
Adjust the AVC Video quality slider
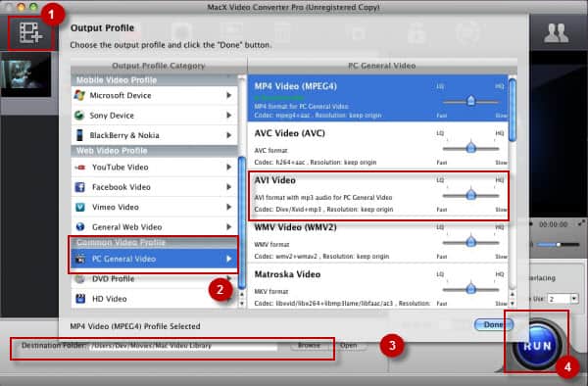coord(471,148)
